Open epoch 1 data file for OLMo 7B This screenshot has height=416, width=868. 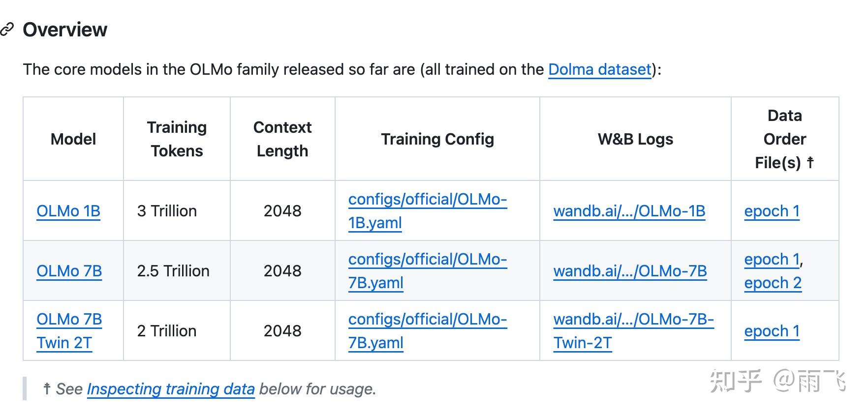(x=772, y=259)
